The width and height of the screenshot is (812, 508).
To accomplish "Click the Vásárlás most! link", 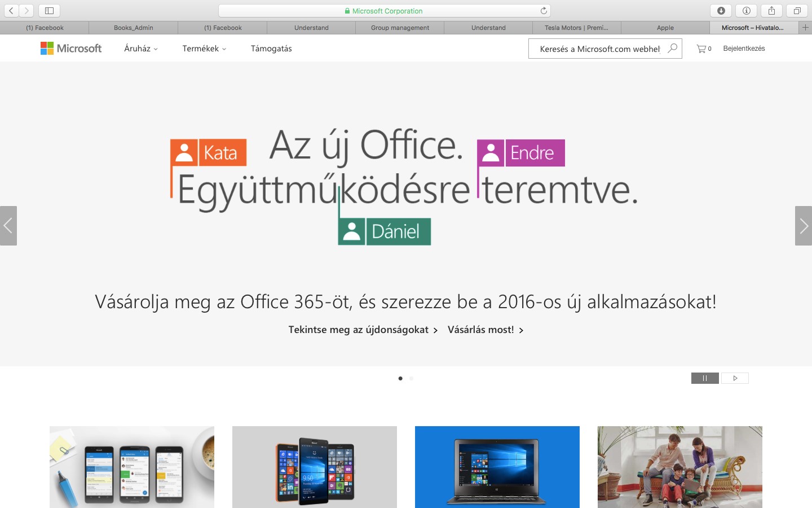I will (486, 330).
